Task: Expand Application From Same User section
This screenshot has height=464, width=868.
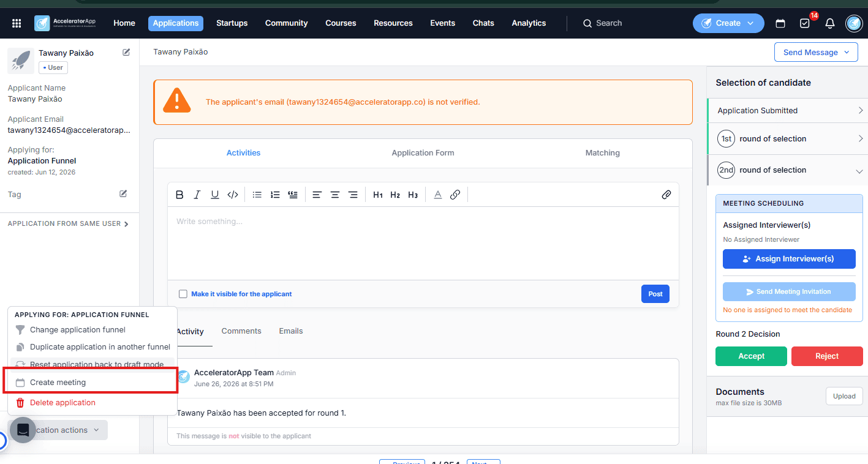Action: pyautogui.click(x=68, y=224)
